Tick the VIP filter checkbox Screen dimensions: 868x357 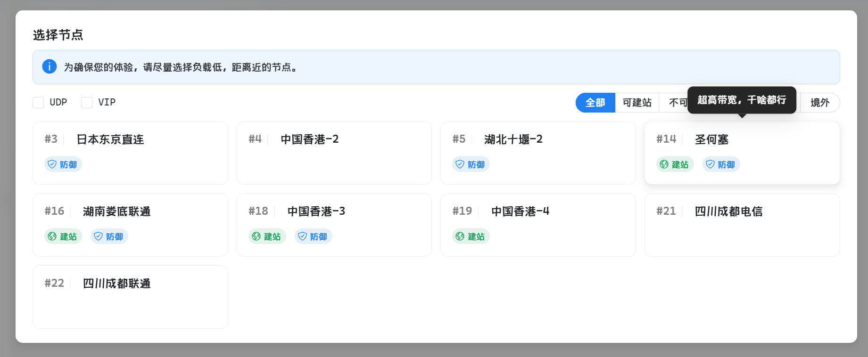tap(87, 103)
